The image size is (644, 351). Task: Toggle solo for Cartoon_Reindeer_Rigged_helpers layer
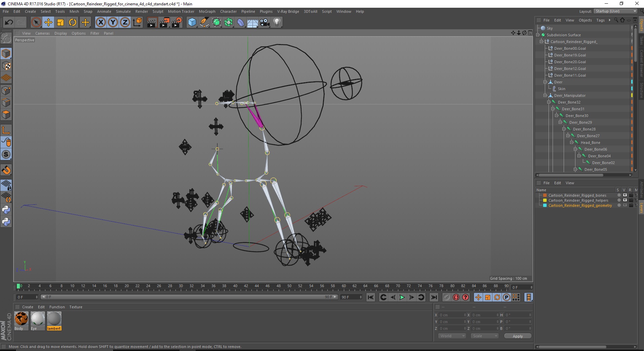619,200
